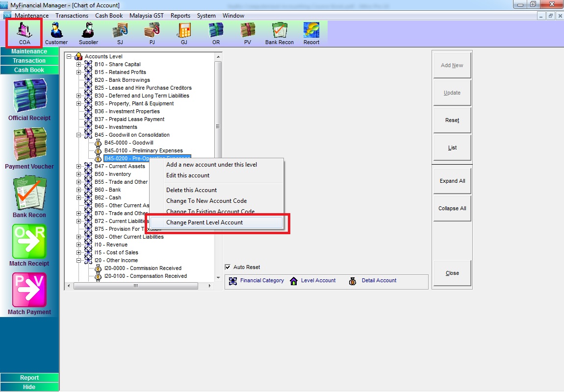Choose Change Parent Level Account menu item
Viewport: 564px width, 392px height.
coord(205,222)
